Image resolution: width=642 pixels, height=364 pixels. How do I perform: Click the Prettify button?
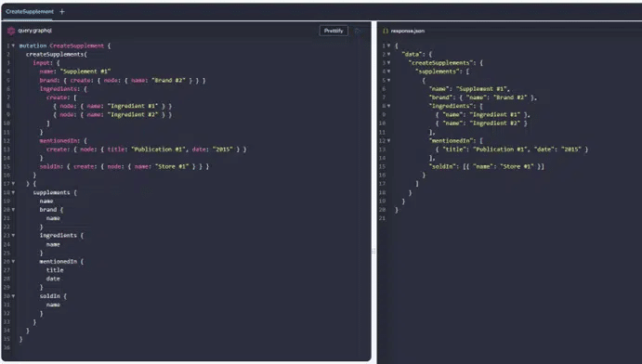334,31
